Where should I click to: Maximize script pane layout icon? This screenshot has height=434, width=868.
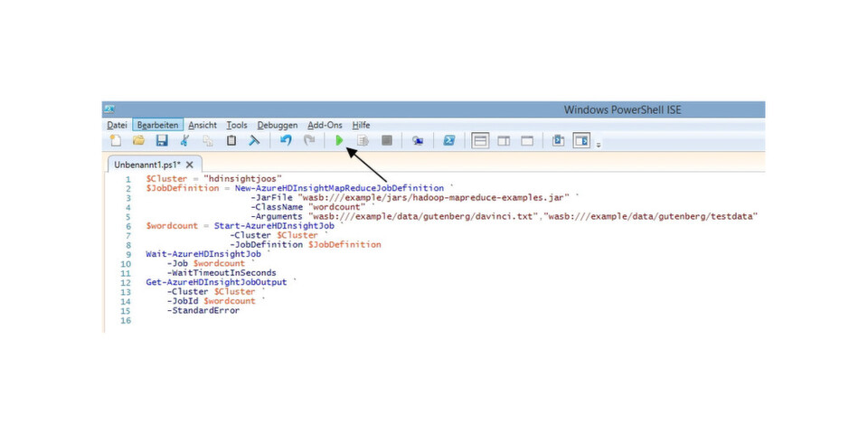click(527, 141)
